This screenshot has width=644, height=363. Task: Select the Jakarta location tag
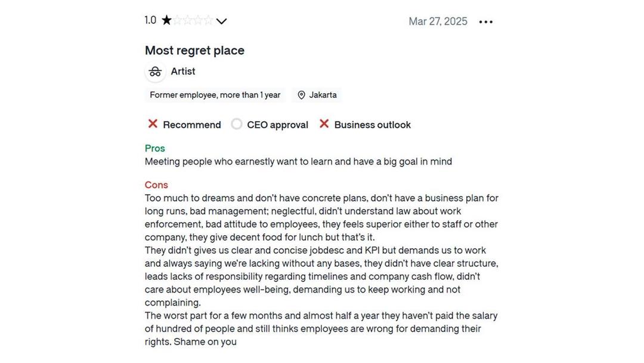(x=317, y=95)
